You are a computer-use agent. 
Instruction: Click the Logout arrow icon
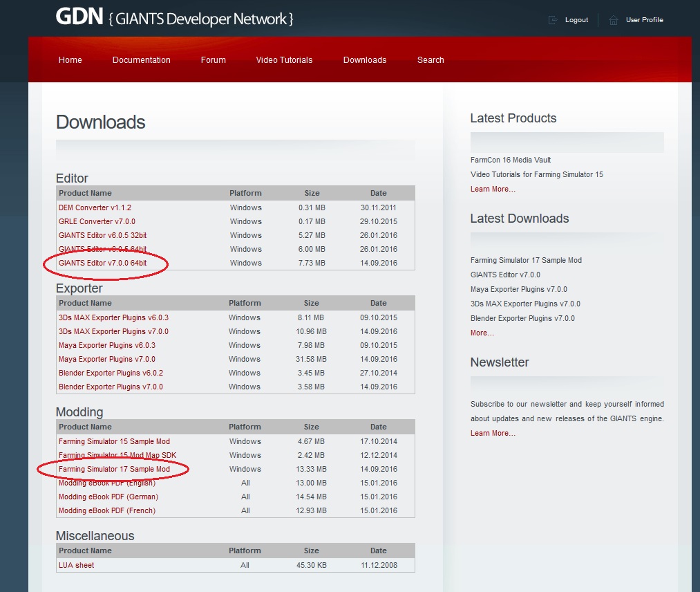tap(553, 19)
